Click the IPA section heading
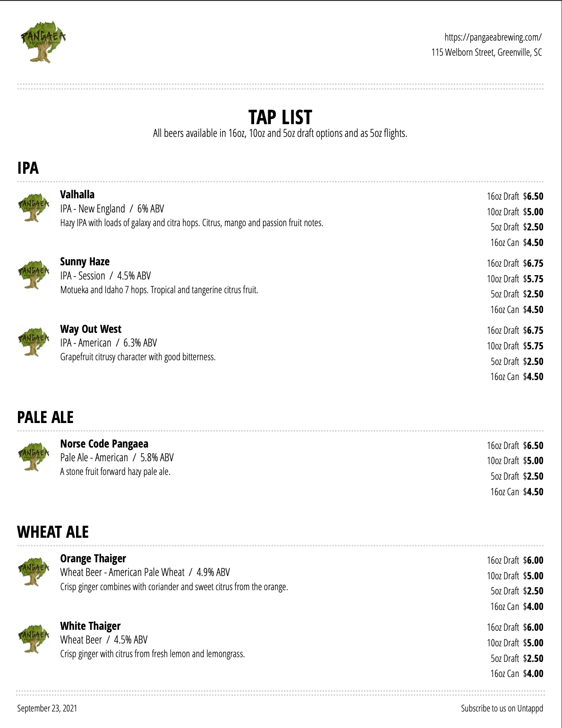 (28, 168)
